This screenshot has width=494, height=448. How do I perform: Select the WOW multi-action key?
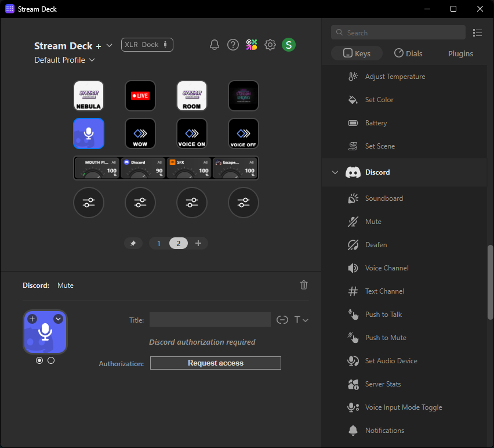[140, 133]
